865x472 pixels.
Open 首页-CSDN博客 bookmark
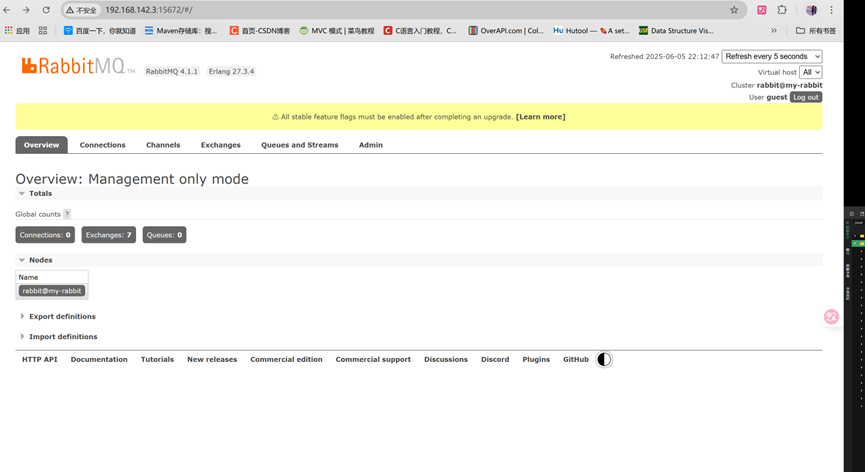(260, 31)
